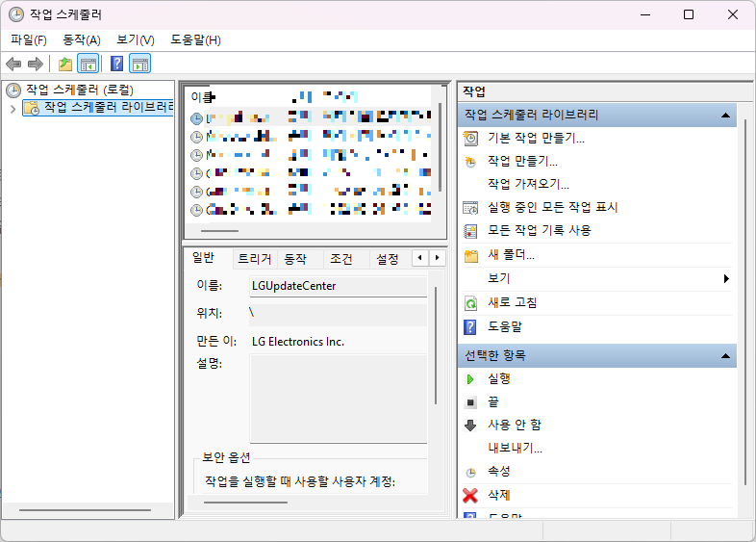Click 사용 안 함 action text
This screenshot has height=542, width=756.
[514, 425]
